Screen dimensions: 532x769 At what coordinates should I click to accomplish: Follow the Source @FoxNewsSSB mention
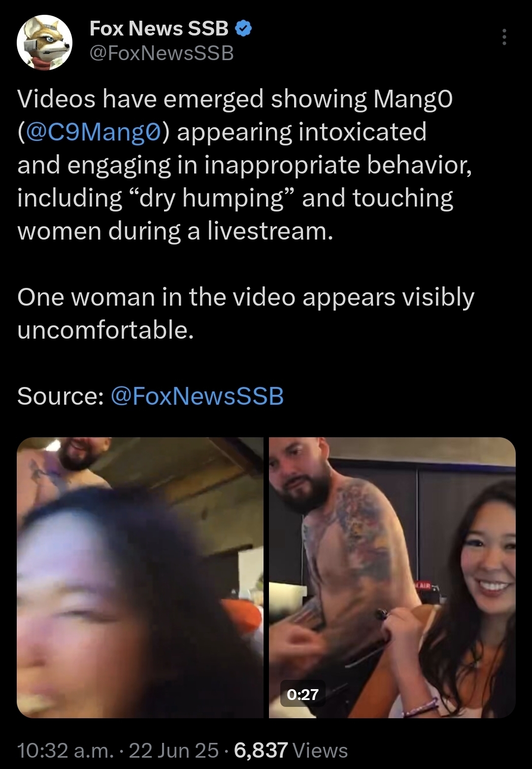[x=198, y=396]
